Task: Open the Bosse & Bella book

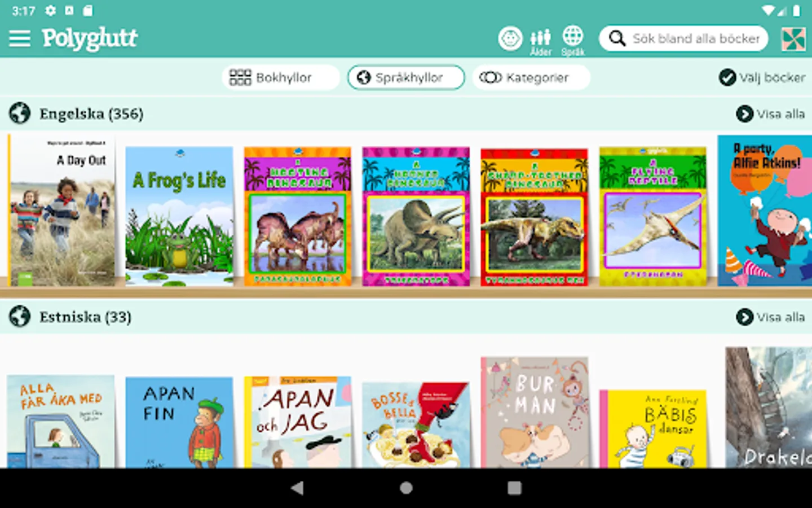Action: 416,424
